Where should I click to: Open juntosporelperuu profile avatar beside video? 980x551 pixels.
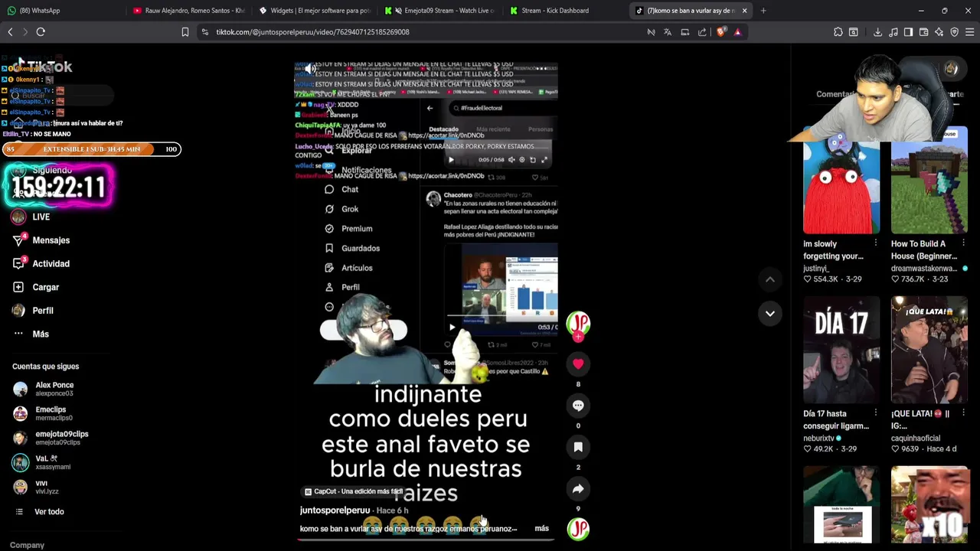[578, 324]
